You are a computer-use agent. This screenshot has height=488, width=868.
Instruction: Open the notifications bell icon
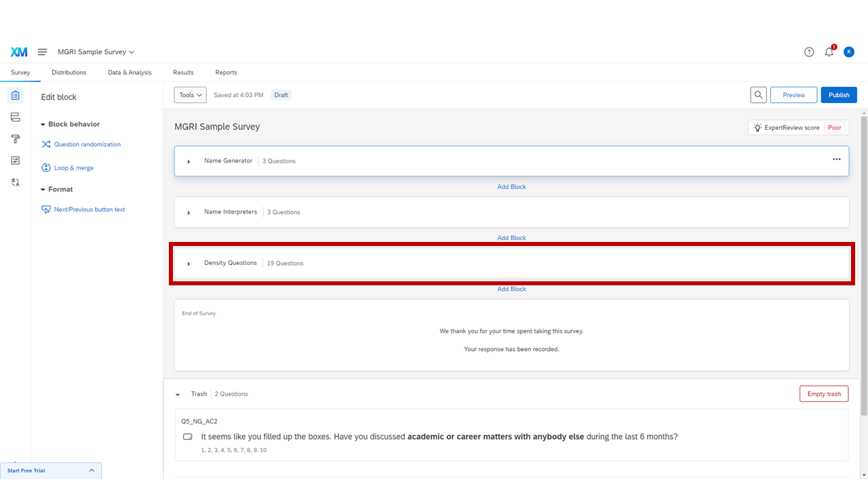click(829, 52)
